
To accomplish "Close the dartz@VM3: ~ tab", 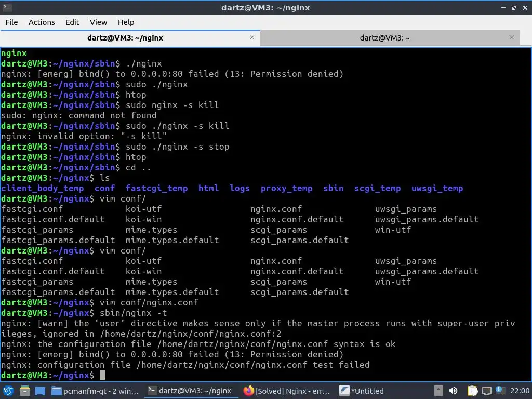I will coord(512,37).
